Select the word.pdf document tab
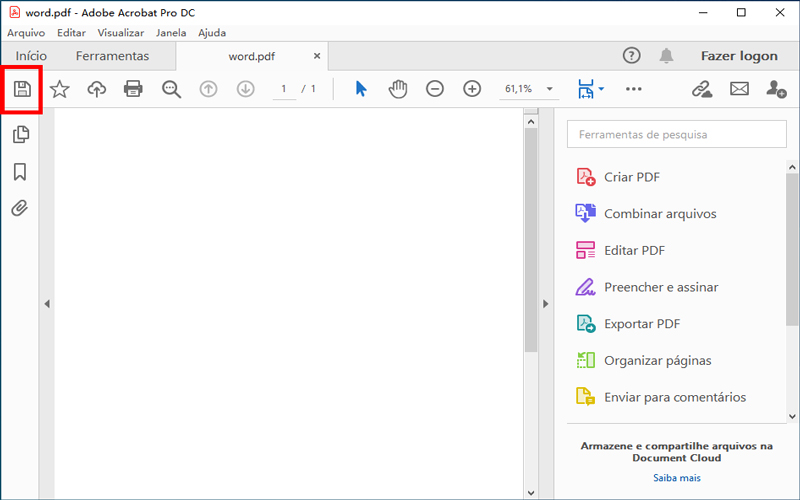Viewport: 800px width, 500px height. [x=252, y=56]
